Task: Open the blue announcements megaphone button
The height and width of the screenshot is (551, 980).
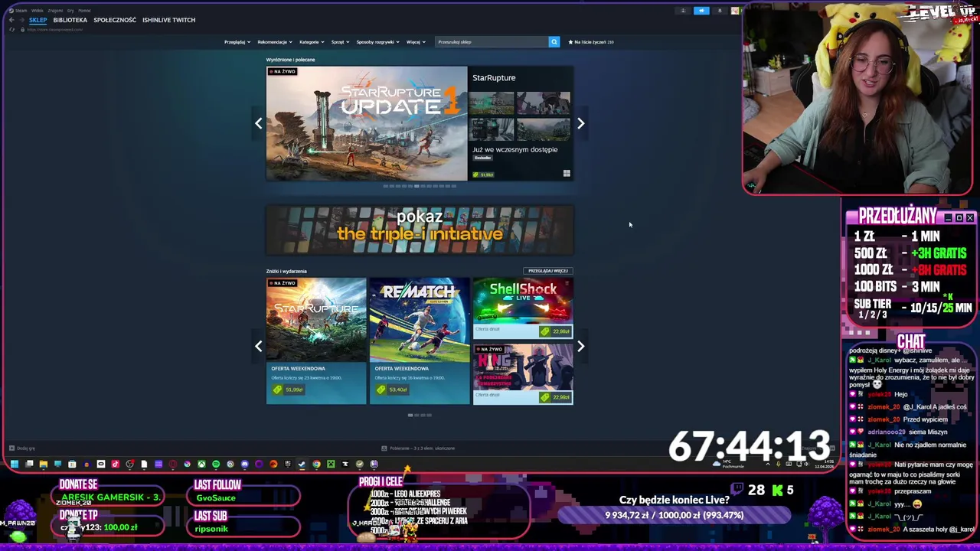Action: click(x=701, y=11)
